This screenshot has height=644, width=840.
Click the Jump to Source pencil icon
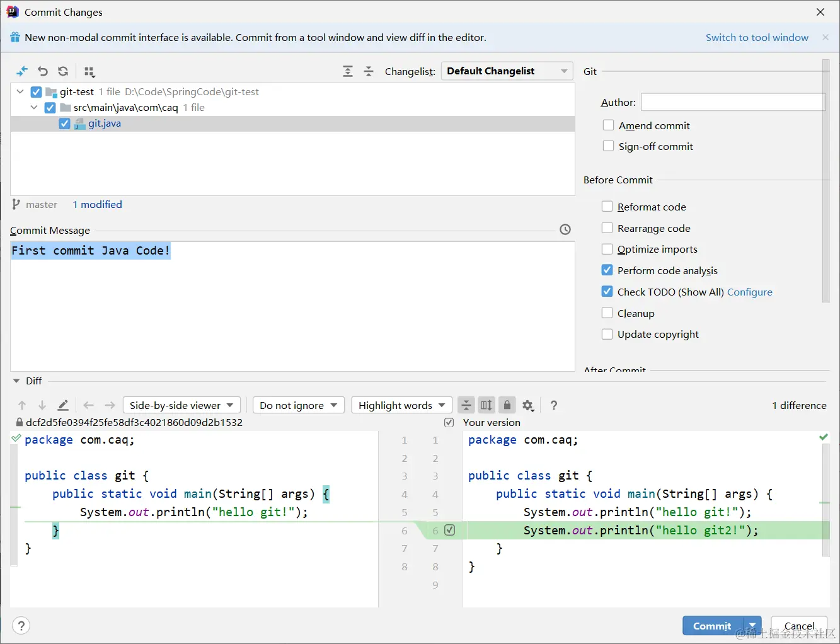pyautogui.click(x=63, y=405)
